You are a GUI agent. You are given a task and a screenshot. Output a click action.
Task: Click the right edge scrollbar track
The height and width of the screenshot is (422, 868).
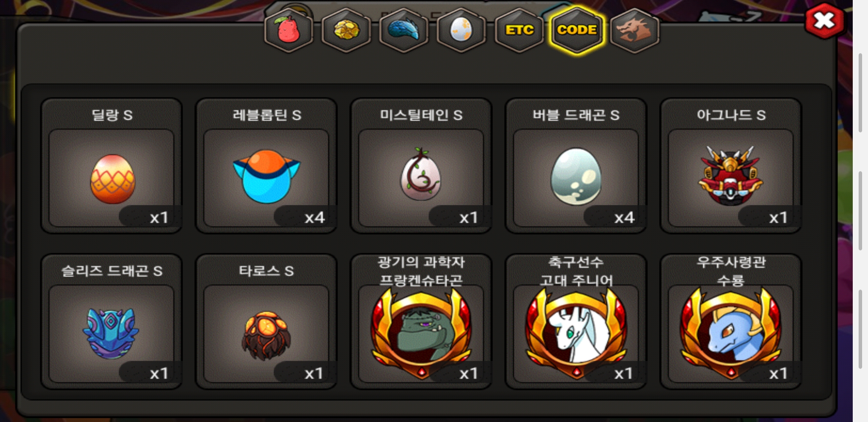coord(860,211)
